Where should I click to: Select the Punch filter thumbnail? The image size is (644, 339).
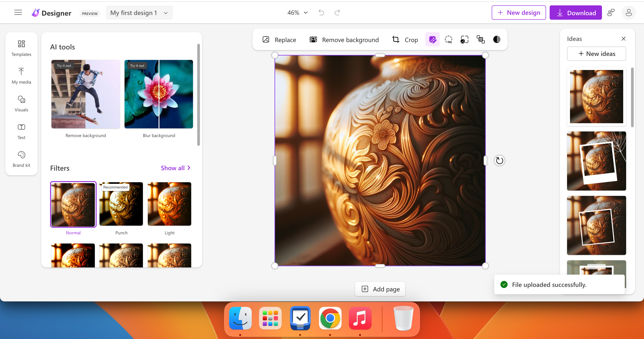[x=121, y=204]
